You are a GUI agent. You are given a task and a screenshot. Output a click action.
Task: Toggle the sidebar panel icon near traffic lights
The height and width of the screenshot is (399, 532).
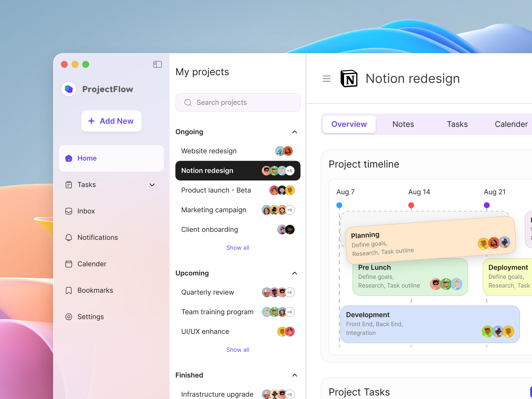[157, 64]
